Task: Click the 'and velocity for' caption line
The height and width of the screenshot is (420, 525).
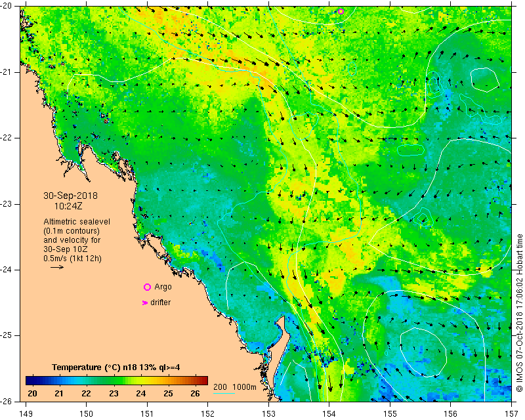Action: pyautogui.click(x=72, y=240)
